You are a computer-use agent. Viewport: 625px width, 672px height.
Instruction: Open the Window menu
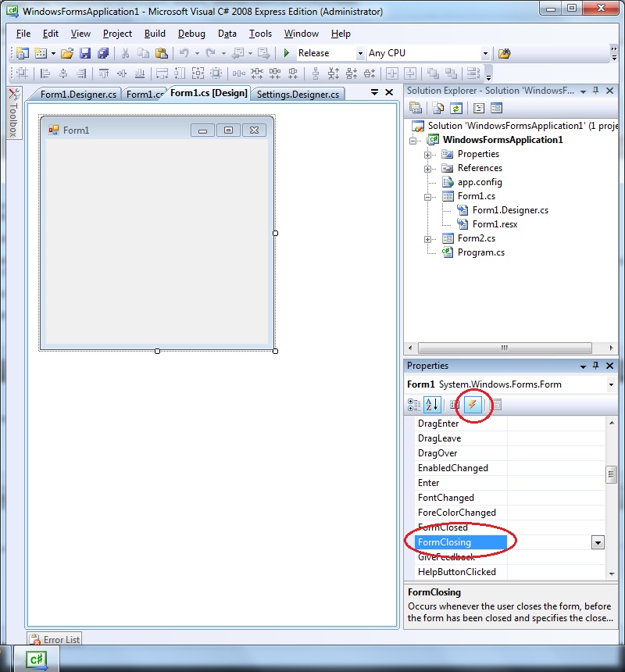302,34
